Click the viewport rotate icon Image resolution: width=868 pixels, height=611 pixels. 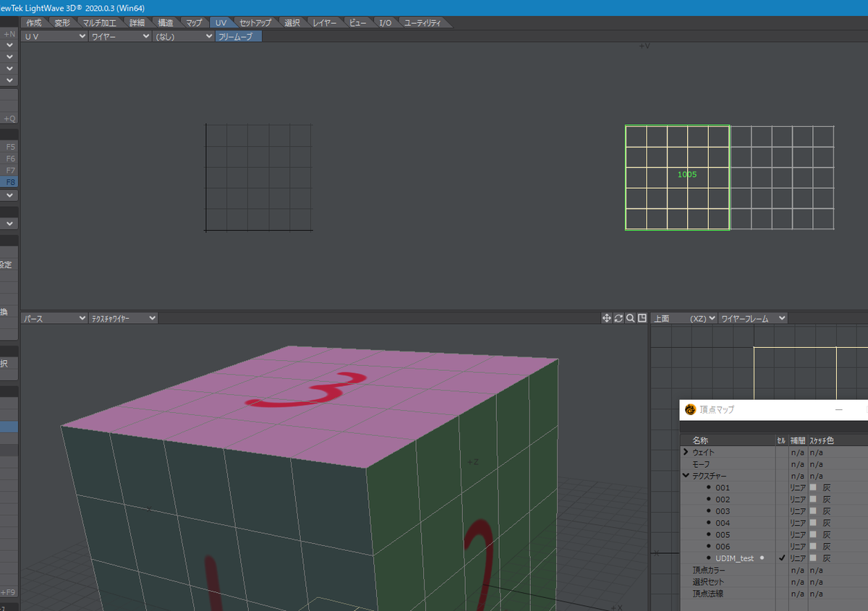click(x=618, y=318)
